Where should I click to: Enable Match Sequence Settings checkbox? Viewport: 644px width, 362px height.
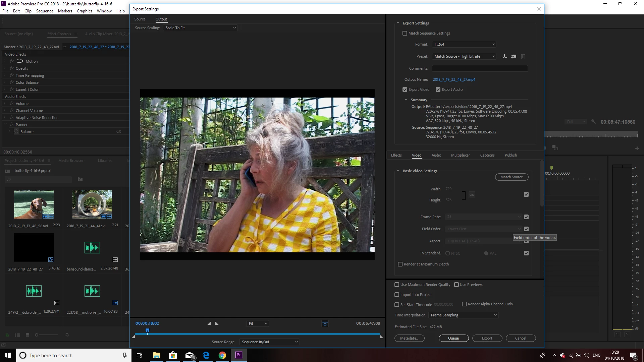(x=405, y=33)
